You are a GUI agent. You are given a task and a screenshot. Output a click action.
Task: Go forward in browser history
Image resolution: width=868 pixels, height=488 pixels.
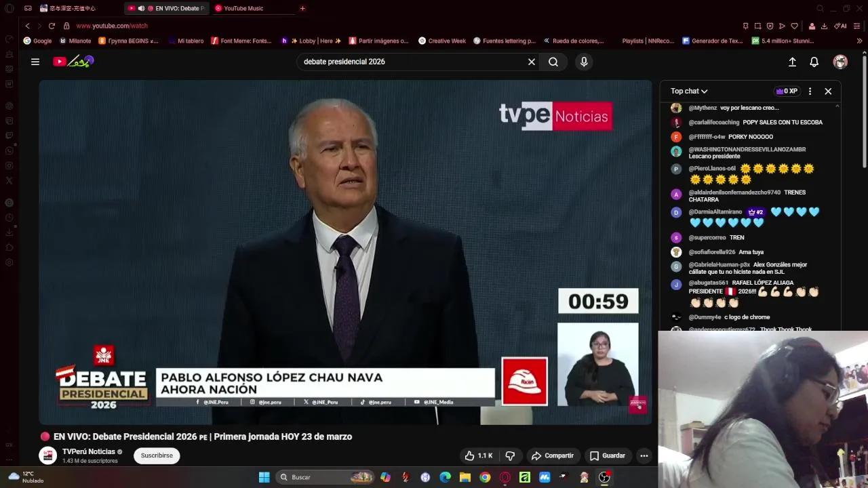pos(39,26)
